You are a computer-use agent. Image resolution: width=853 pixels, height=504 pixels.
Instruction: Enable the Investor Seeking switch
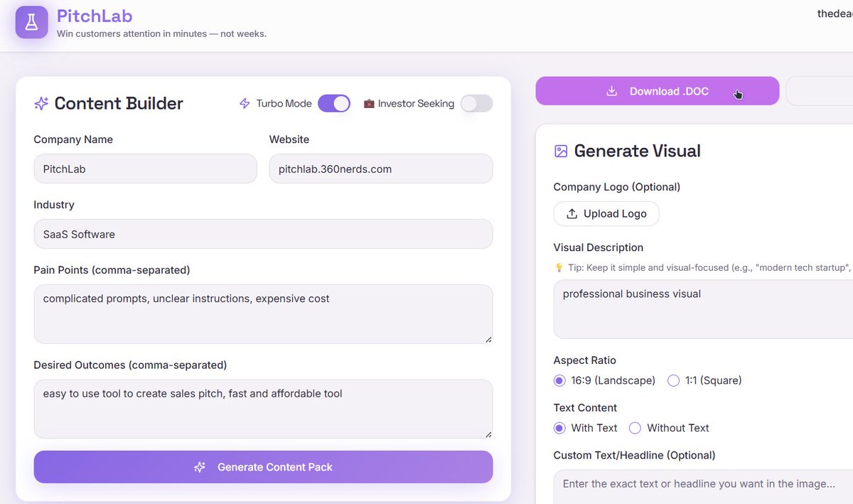click(x=477, y=103)
